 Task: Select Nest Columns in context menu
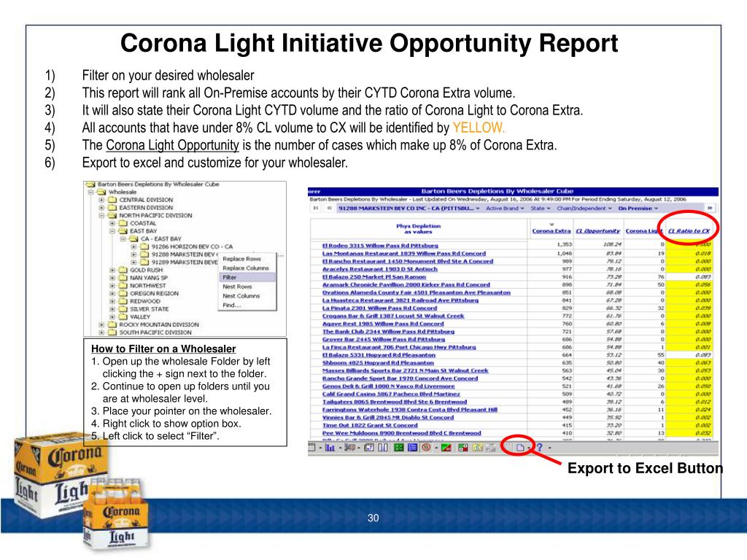tap(241, 296)
